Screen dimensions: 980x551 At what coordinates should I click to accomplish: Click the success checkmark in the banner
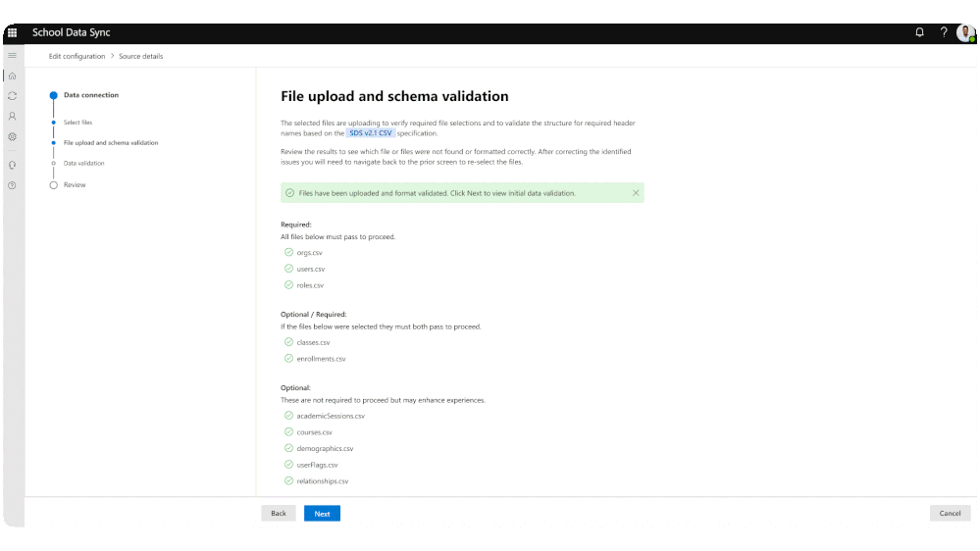pos(290,193)
